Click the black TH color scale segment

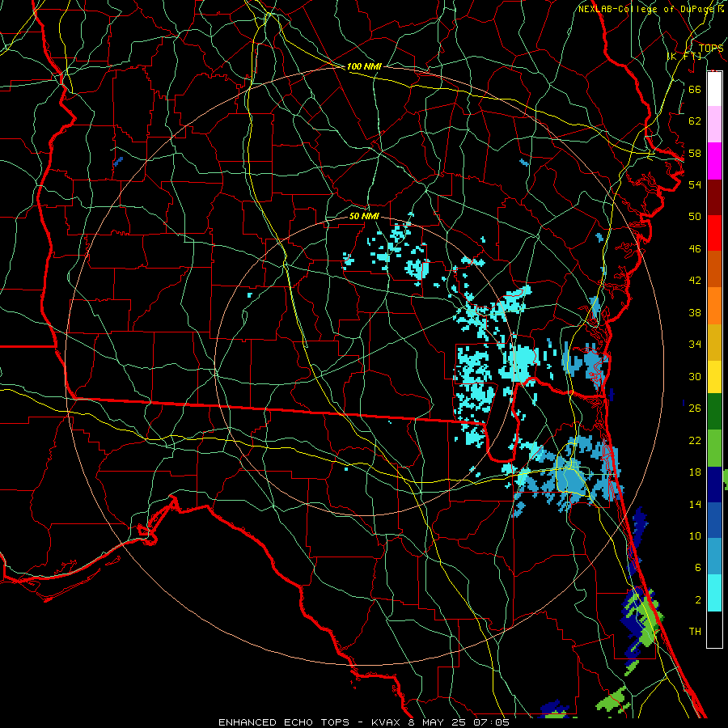click(714, 629)
